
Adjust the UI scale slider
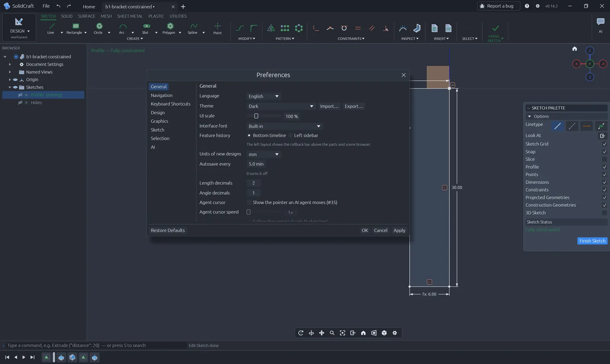[x=256, y=116]
